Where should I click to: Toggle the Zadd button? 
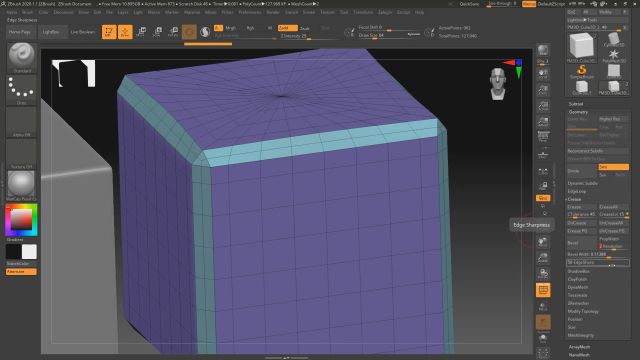pyautogui.click(x=287, y=28)
